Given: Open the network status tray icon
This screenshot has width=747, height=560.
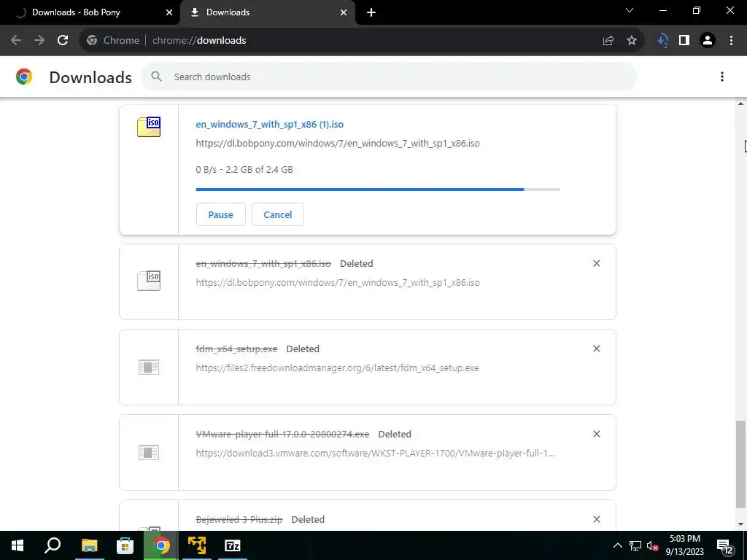Looking at the screenshot, I should click(635, 545).
